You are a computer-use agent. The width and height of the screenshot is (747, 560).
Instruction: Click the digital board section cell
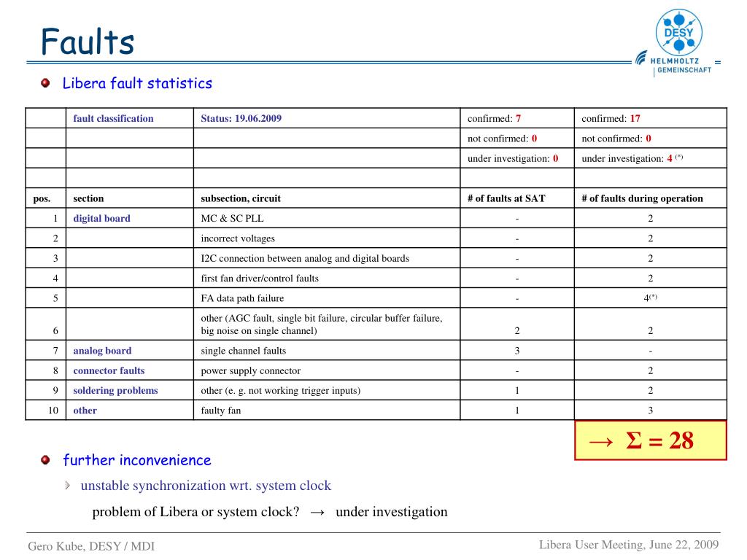130,218
